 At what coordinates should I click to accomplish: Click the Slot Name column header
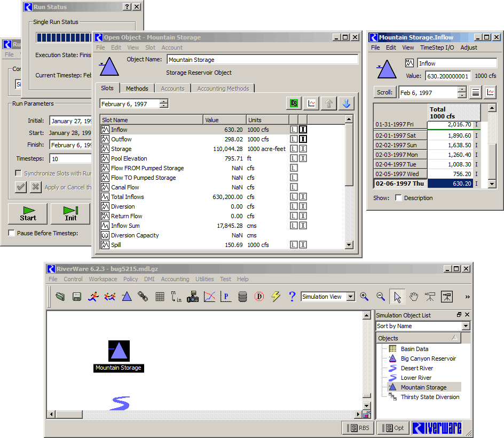152,120
